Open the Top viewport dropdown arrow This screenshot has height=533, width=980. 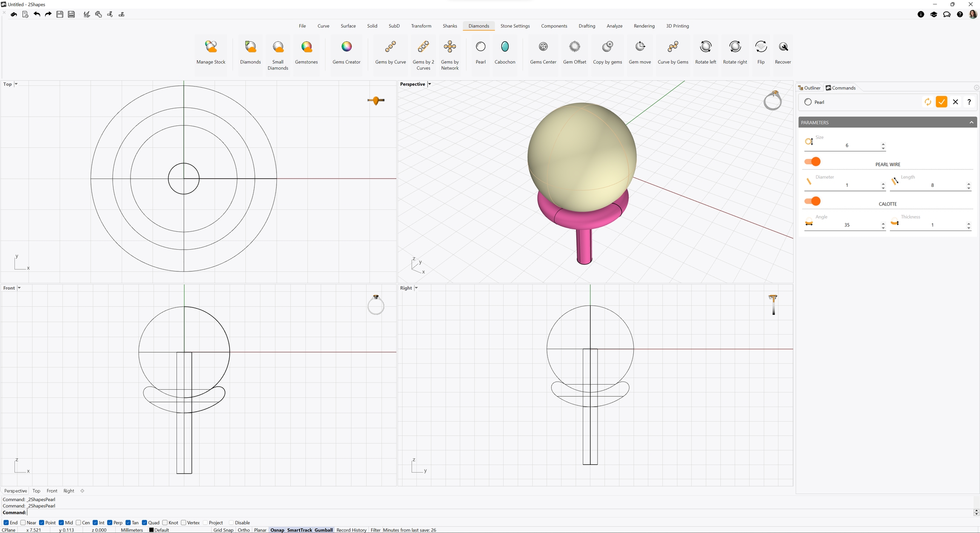click(x=16, y=84)
